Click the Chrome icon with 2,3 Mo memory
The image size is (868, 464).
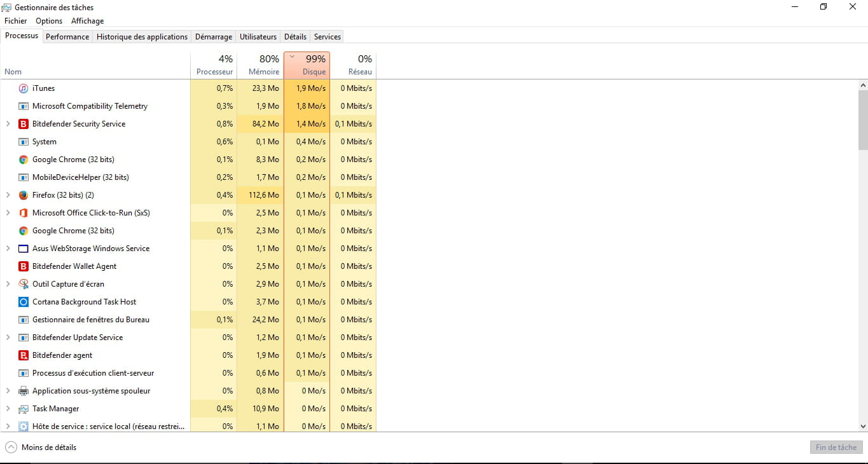[x=24, y=231]
